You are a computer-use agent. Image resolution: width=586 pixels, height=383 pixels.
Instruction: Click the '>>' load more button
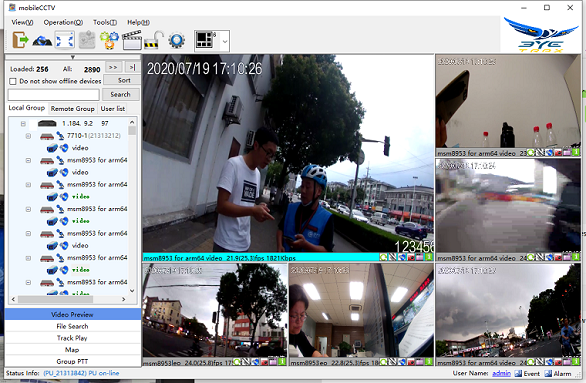pos(113,67)
